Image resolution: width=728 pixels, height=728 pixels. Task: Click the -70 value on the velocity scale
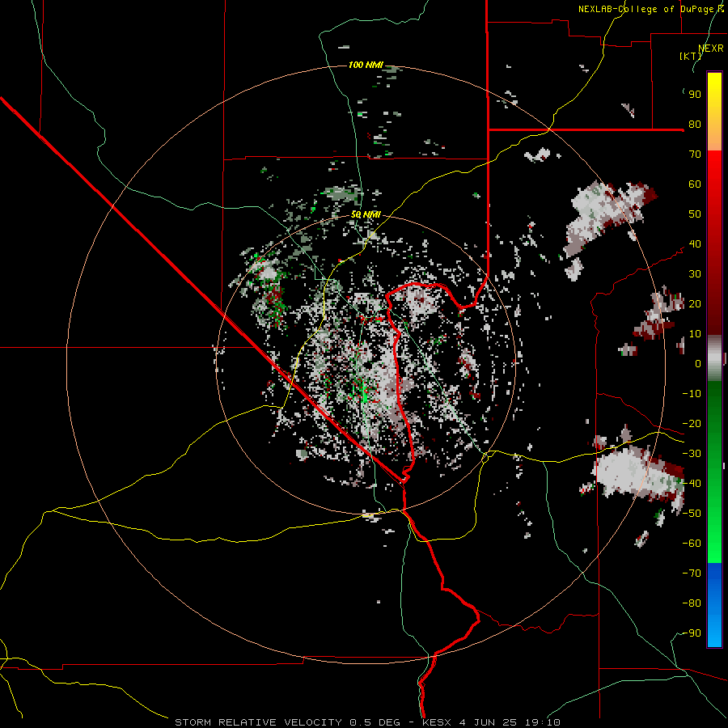pyautogui.click(x=692, y=574)
